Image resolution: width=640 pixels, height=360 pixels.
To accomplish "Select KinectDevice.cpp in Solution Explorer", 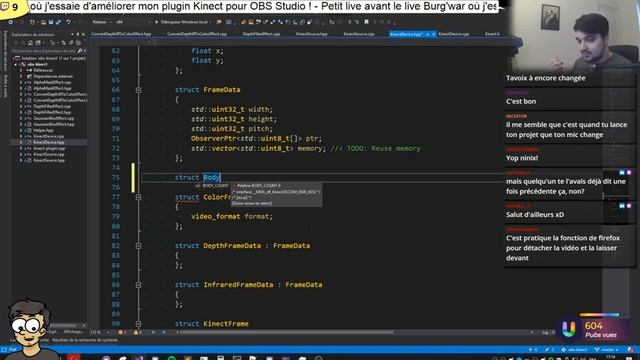I will point(49,136).
